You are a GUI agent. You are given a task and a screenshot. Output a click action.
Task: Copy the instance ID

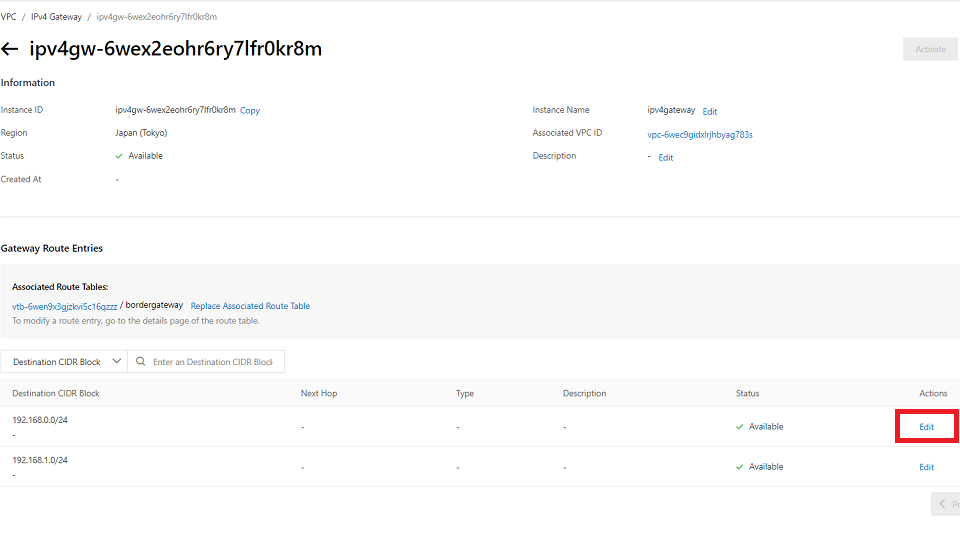(250, 111)
